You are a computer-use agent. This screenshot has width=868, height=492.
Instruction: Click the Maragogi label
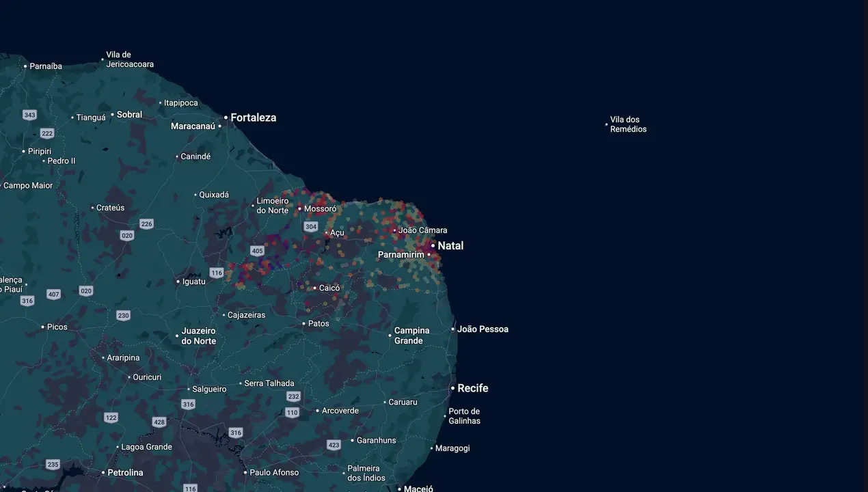(452, 449)
